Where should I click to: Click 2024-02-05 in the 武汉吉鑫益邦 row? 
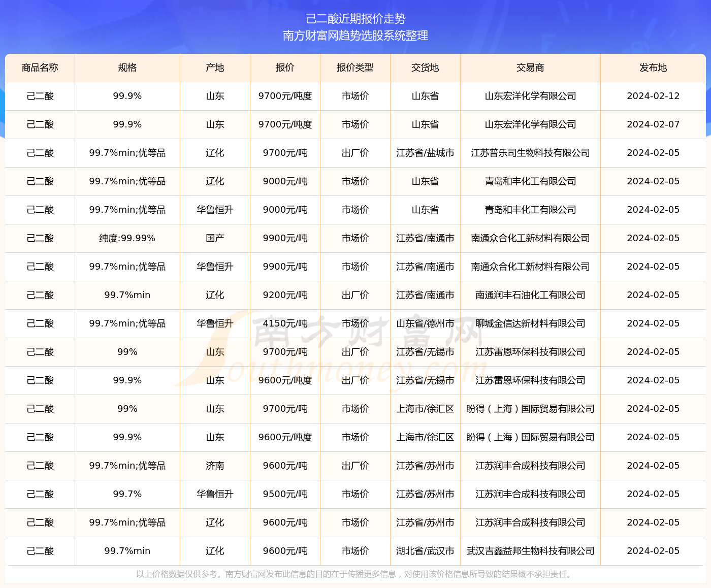coord(653,551)
